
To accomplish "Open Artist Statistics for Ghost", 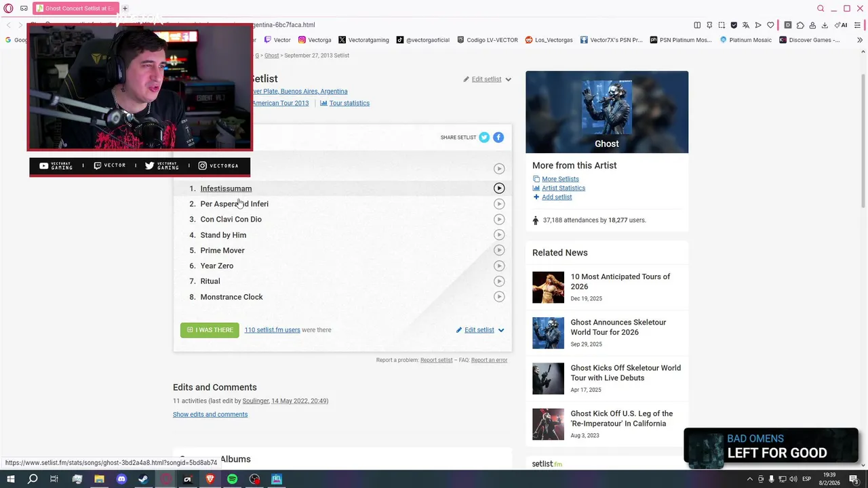I will (x=564, y=188).
